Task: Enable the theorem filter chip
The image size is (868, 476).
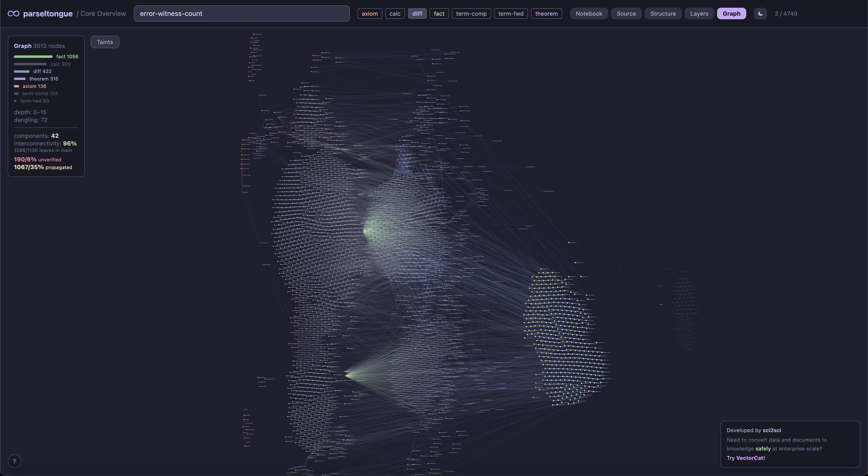Action: point(546,13)
